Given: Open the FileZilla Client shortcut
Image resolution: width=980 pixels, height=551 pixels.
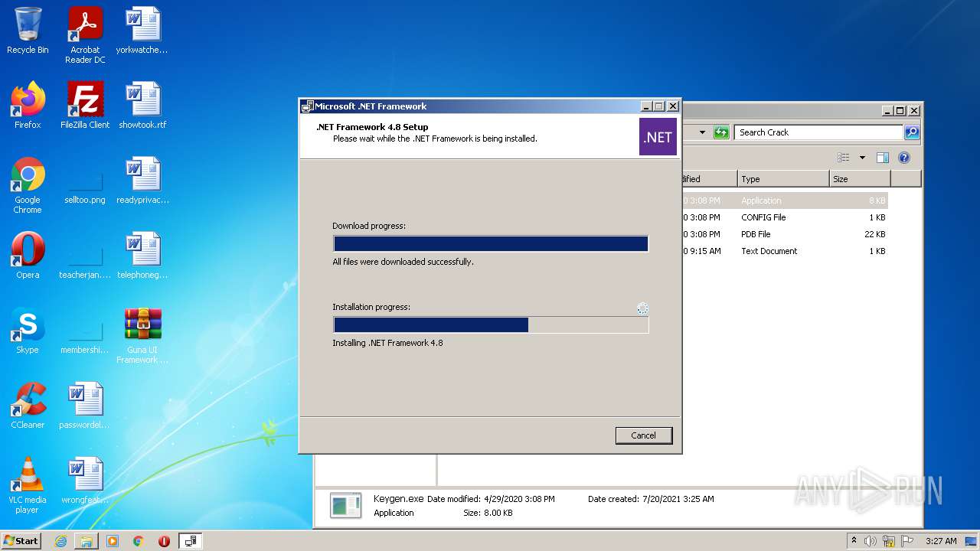Looking at the screenshot, I should click(x=85, y=106).
